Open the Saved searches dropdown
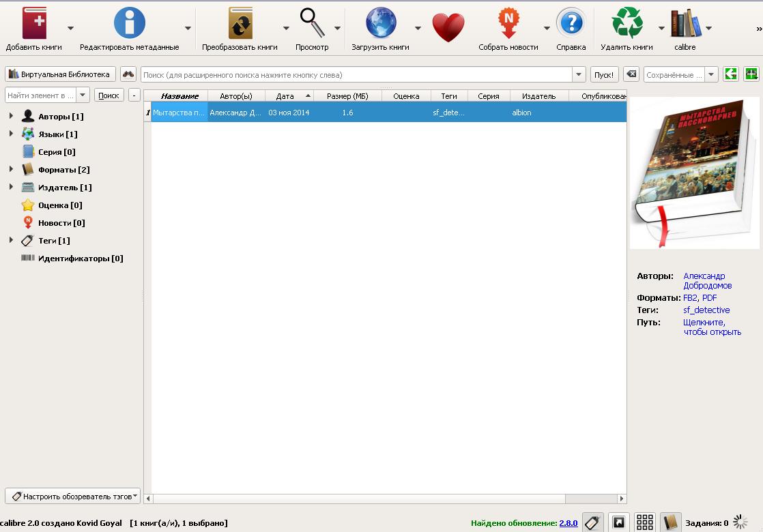 tap(711, 75)
